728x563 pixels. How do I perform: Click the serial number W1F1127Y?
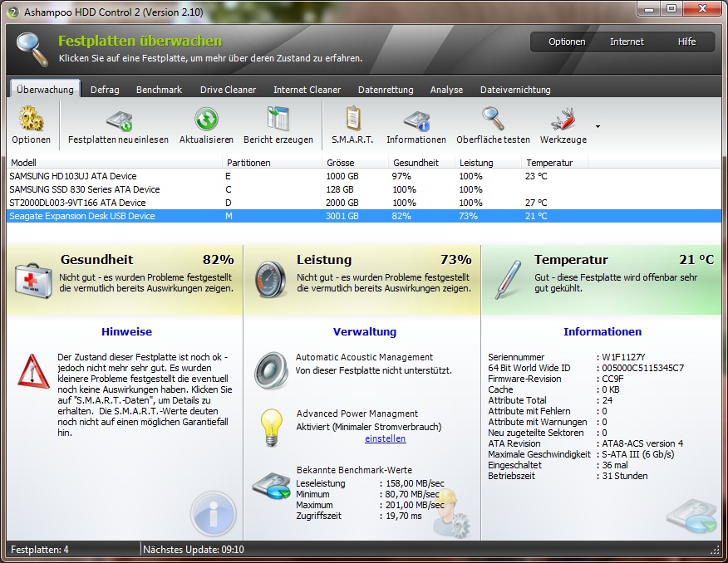pos(623,357)
